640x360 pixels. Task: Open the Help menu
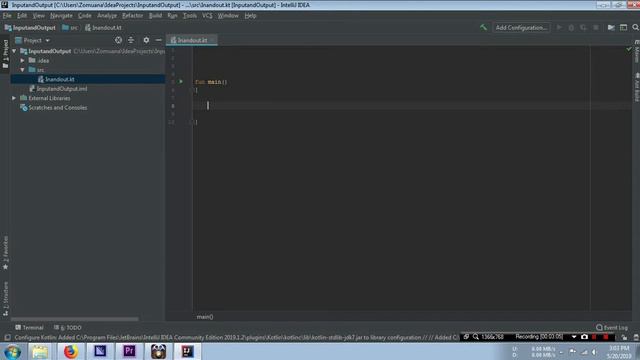(250, 16)
